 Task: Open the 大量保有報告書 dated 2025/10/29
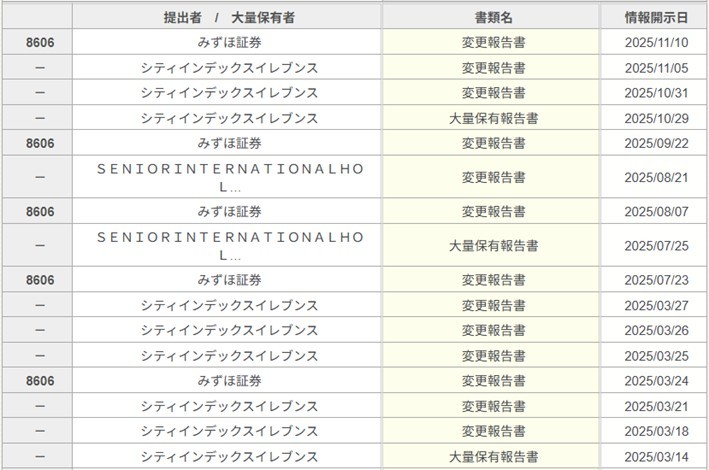click(x=493, y=118)
